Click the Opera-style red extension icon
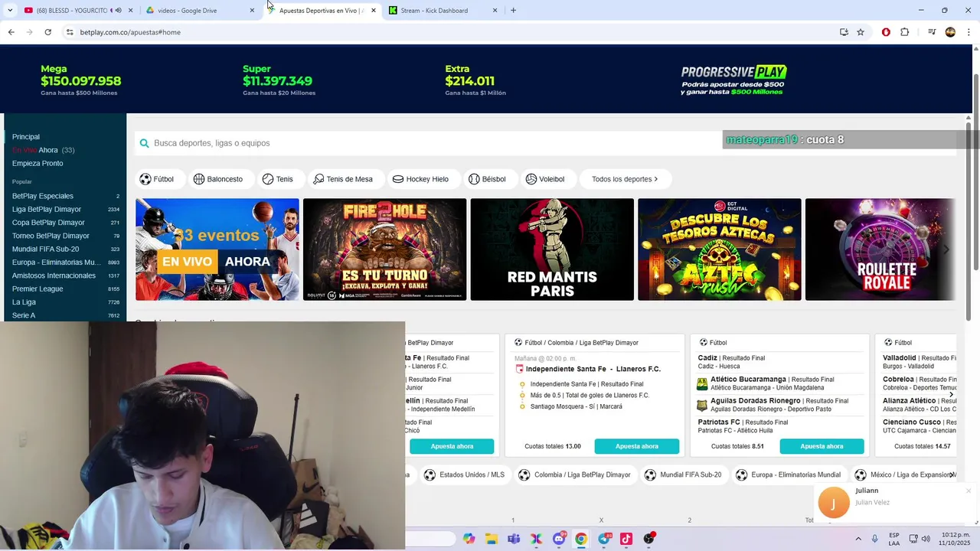Screen dimensions: 980x551 tap(886, 32)
